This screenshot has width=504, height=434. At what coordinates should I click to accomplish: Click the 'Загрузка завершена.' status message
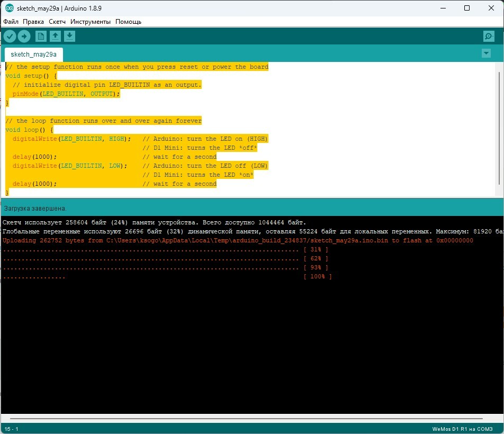click(x=35, y=209)
